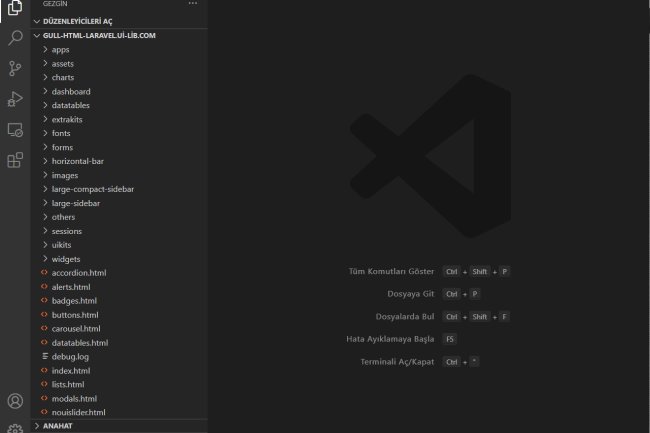Image resolution: width=650 pixels, height=433 pixels.
Task: Open the Explorer view in activity bar
Action: 15,10
